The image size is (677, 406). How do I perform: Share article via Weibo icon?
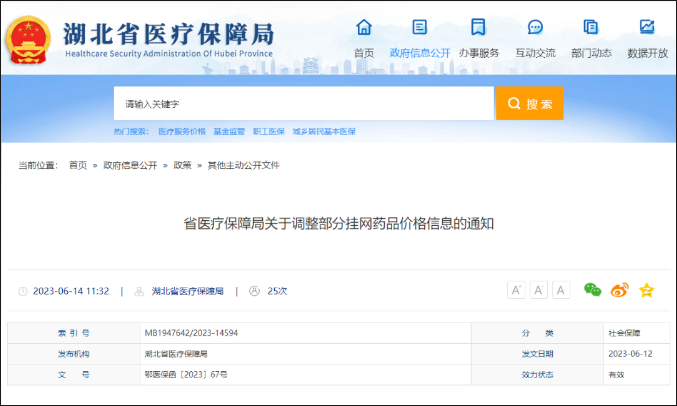pos(620,290)
